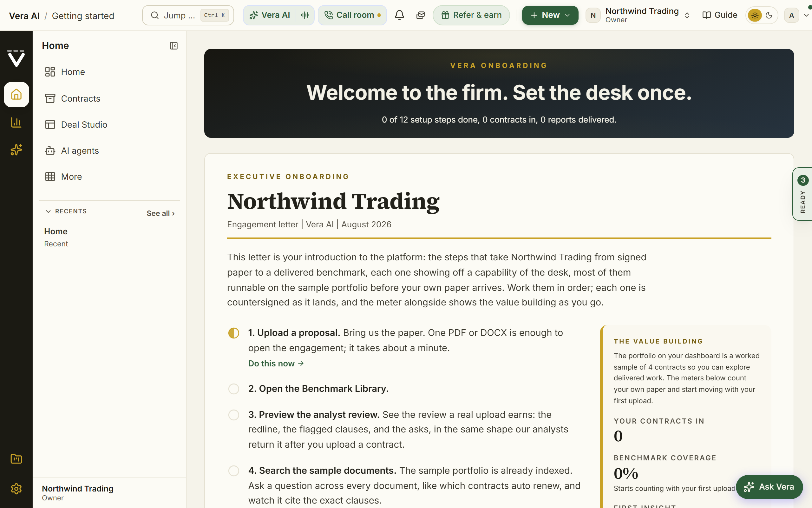Open the New dropdown menu

[550, 15]
